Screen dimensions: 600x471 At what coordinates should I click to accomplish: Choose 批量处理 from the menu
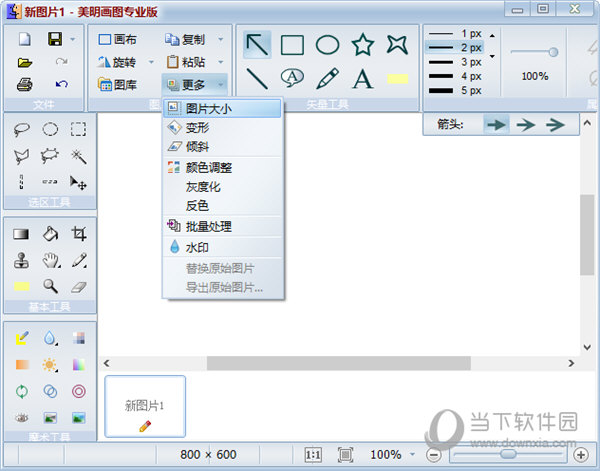pyautogui.click(x=222, y=227)
